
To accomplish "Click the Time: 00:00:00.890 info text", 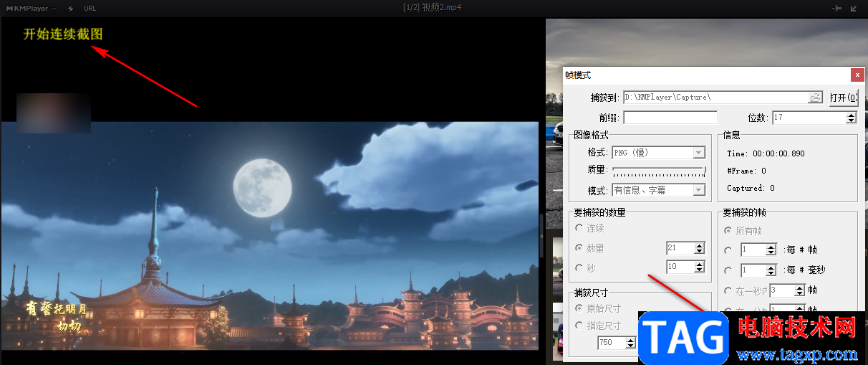I will 766,154.
